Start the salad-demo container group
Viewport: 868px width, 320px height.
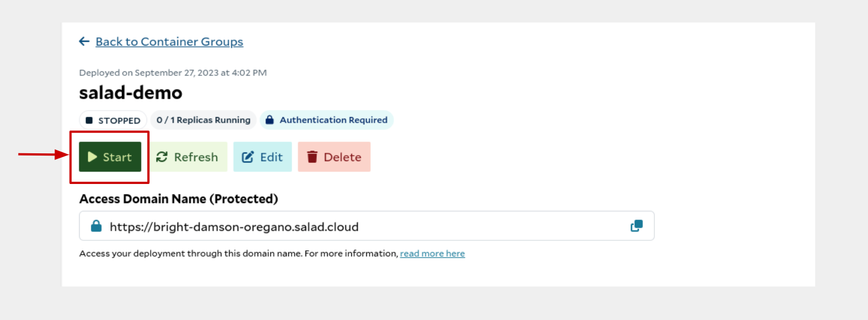110,157
